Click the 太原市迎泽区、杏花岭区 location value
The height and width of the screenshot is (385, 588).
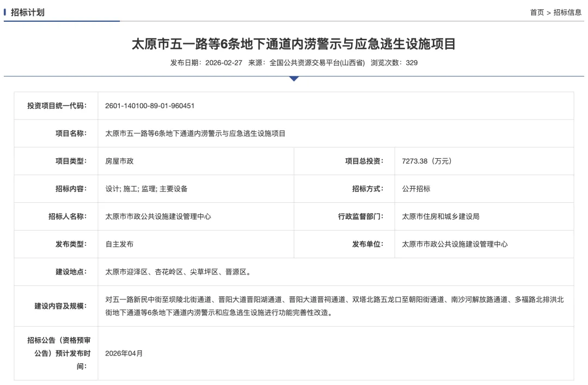point(179,272)
